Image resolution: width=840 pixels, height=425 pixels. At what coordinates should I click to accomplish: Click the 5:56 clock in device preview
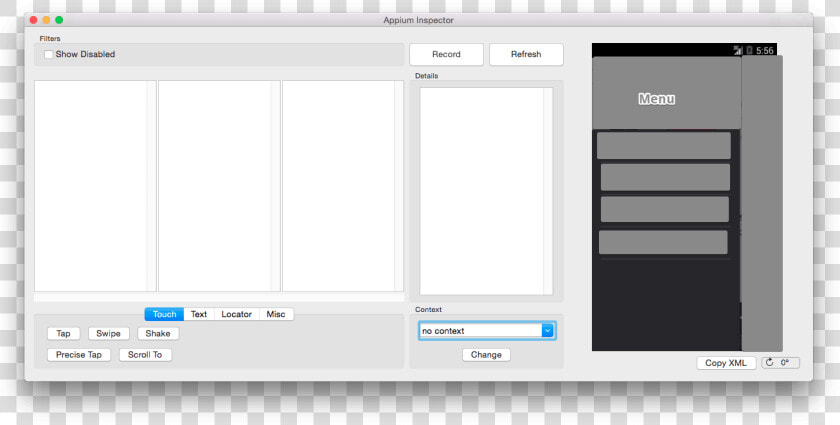click(765, 50)
